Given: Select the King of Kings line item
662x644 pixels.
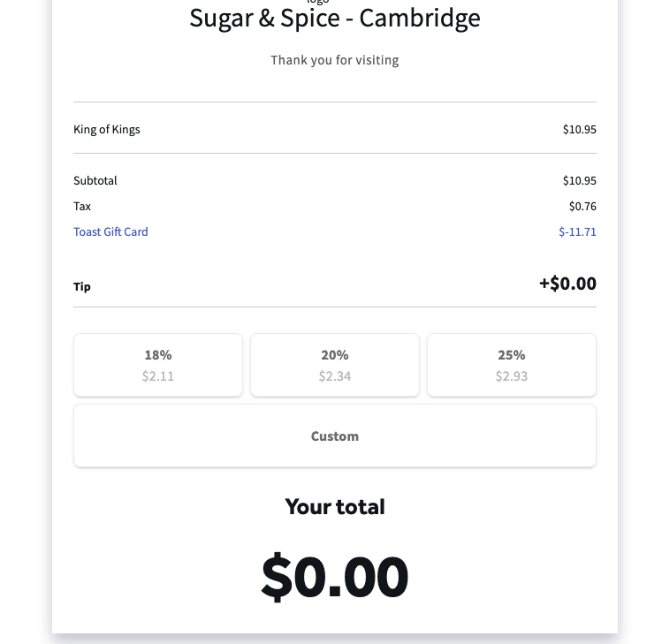Looking at the screenshot, I should click(107, 129).
